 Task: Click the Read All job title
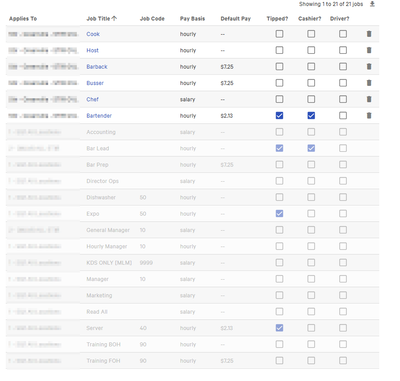coord(97,312)
